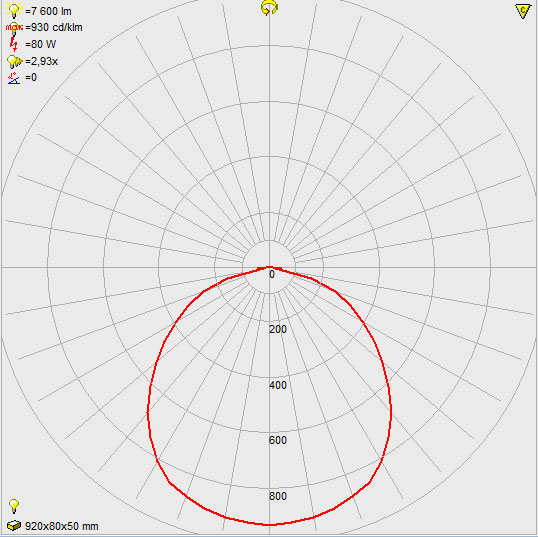
Task: Click the 200 scale label
Action: click(x=278, y=329)
